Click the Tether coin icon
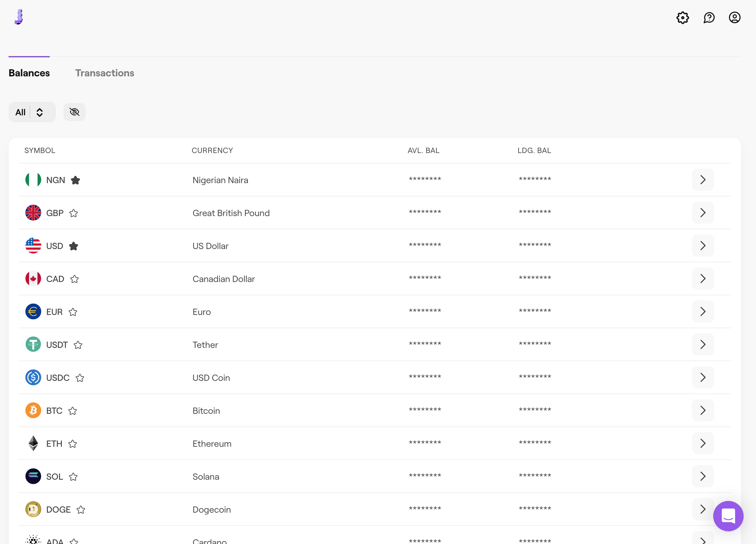 [x=33, y=344]
